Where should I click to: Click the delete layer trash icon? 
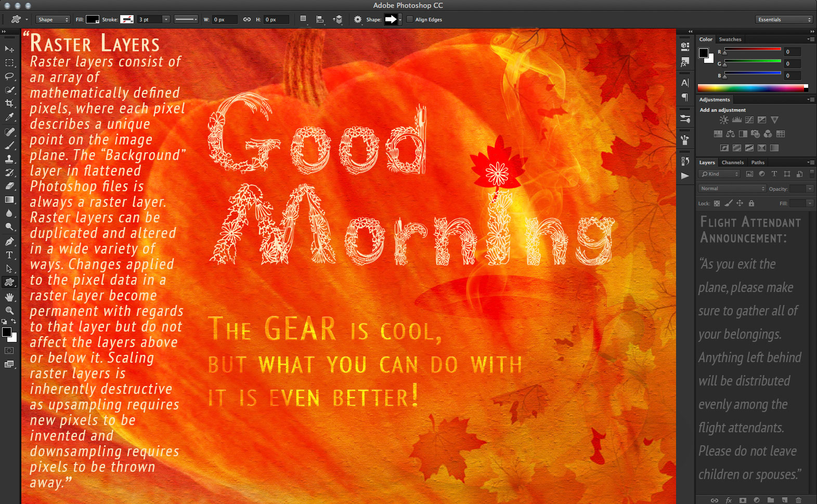pyautogui.click(x=798, y=500)
